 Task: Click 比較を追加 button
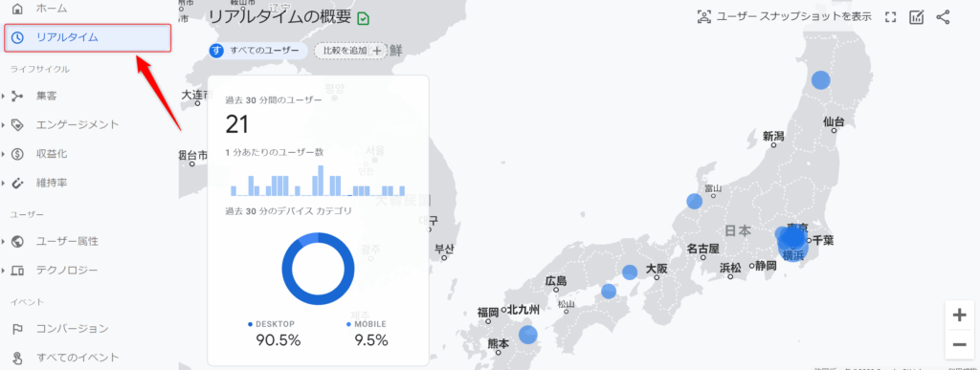click(350, 51)
